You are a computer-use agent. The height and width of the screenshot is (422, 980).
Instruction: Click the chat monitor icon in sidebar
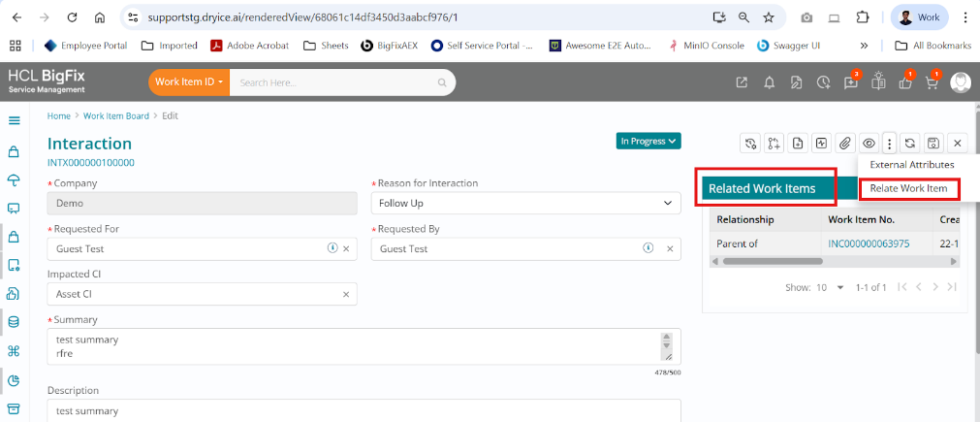[x=14, y=209]
